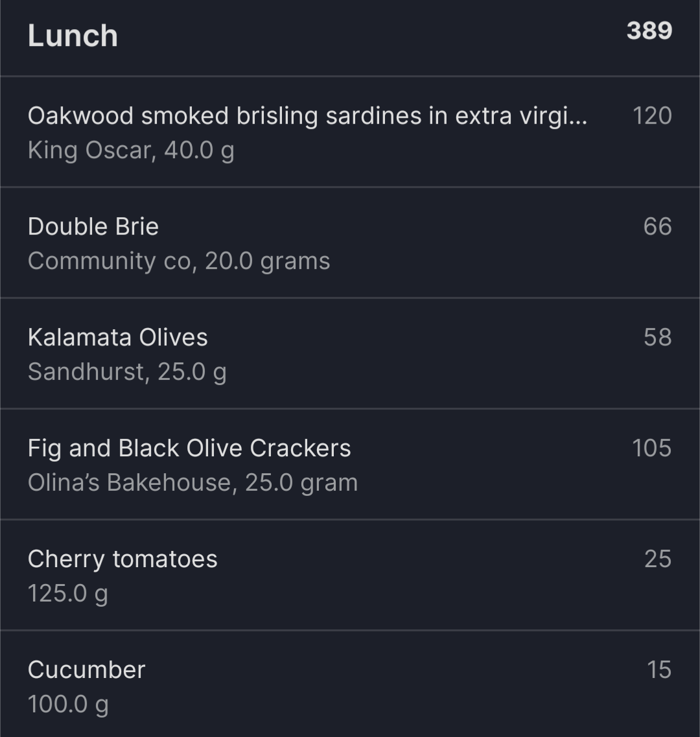The height and width of the screenshot is (737, 700).
Task: Select Olina's Bakehouse, 25.0 gram serving
Action: (192, 483)
